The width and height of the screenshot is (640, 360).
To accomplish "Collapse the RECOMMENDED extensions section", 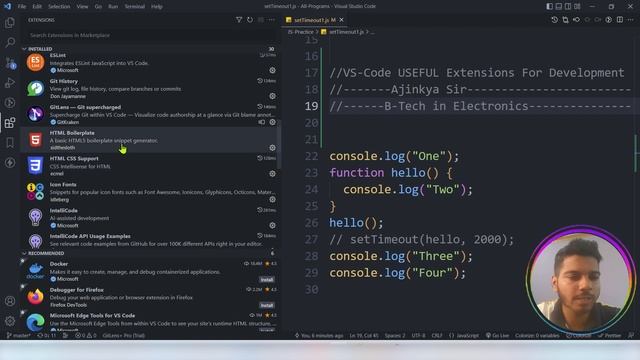I will (x=149, y=253).
